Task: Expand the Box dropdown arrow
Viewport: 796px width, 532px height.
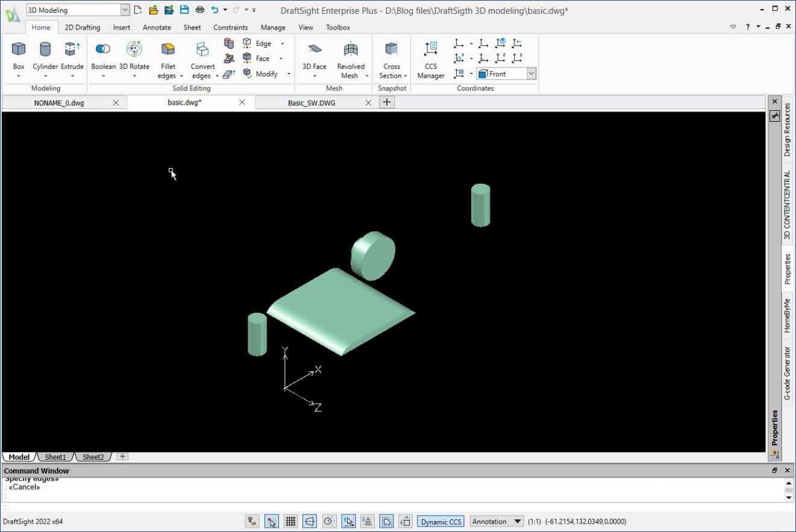Action: point(19,77)
